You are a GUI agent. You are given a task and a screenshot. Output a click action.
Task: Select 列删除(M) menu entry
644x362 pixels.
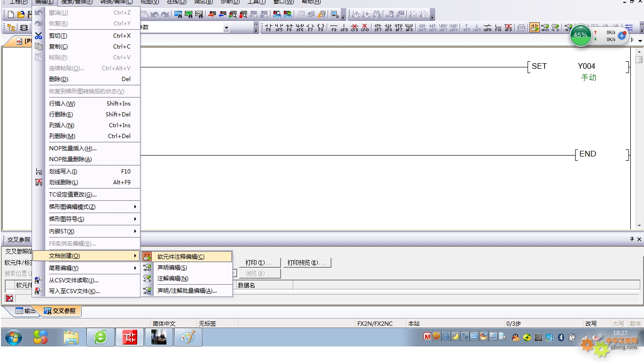(x=86, y=136)
